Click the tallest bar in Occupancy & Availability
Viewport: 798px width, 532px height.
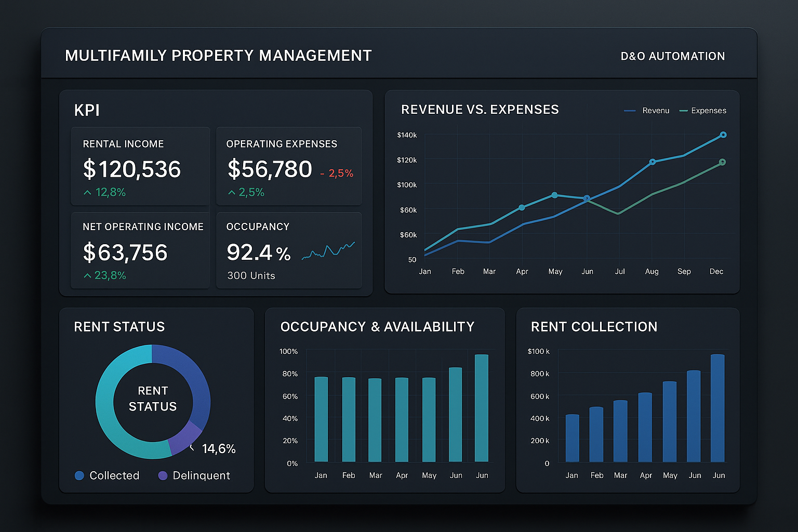pos(482,408)
